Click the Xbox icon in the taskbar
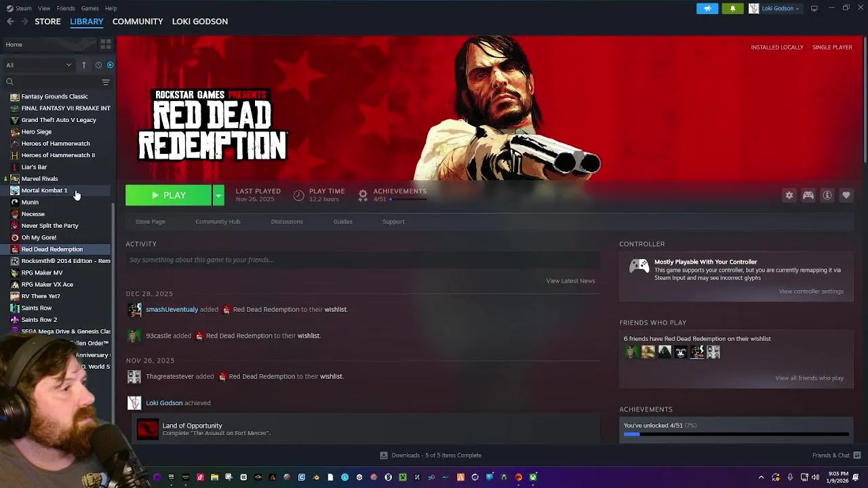This screenshot has height=488, width=868. click(533, 477)
